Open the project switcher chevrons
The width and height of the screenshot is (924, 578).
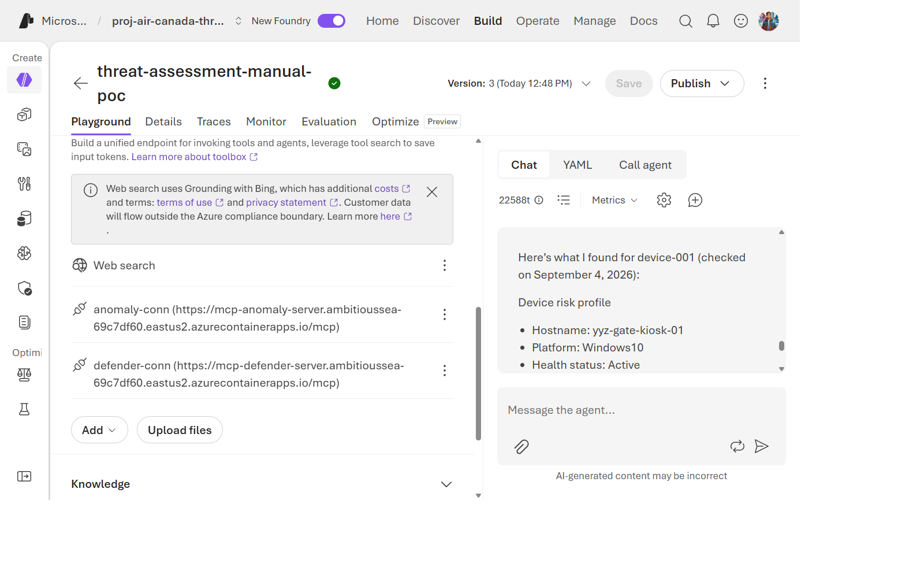(x=239, y=21)
